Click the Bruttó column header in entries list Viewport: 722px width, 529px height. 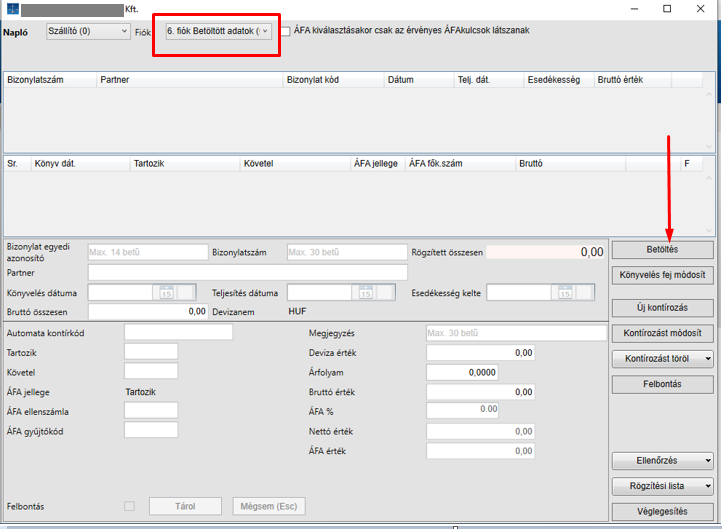tap(571, 163)
